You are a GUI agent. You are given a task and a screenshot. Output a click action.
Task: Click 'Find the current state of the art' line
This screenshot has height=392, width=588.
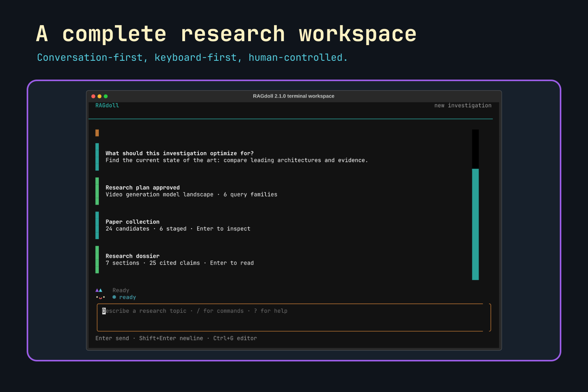pos(237,160)
